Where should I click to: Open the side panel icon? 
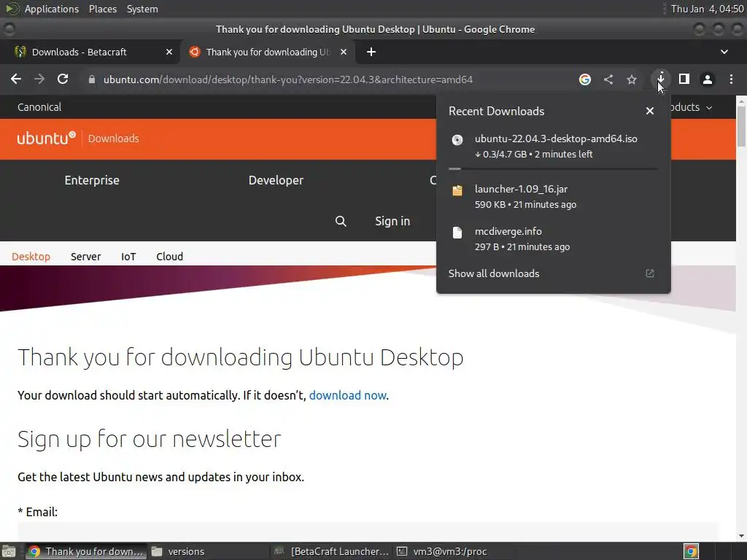tap(684, 79)
